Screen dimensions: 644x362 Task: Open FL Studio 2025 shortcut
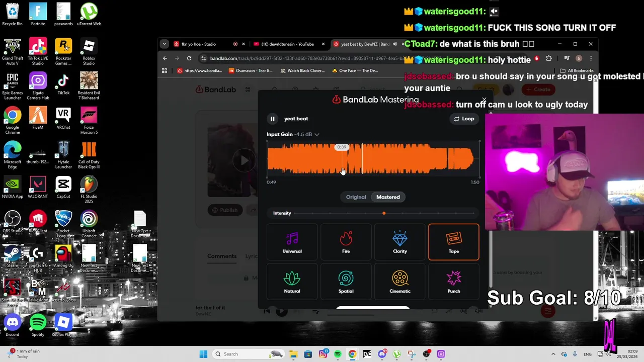[89, 191]
